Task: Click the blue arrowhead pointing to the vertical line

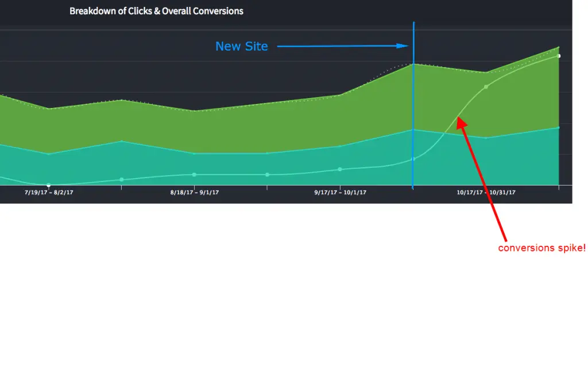Action: tap(403, 46)
